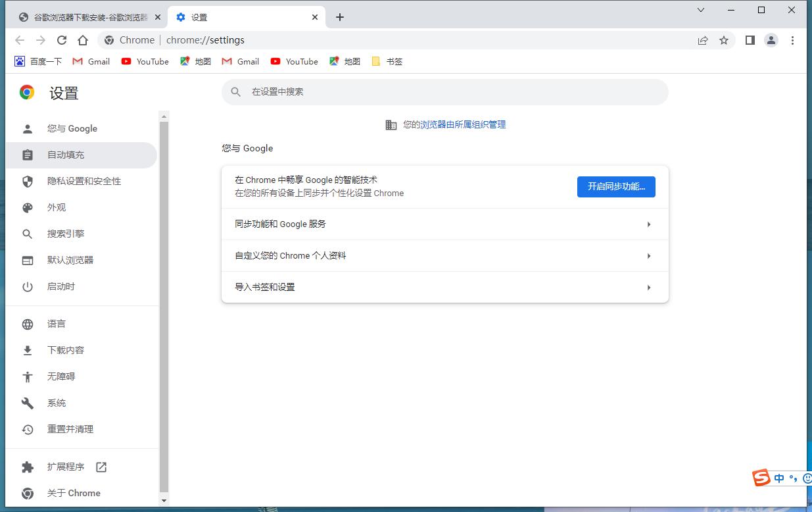Open the 无障碍 accessibility section
This screenshot has width=812, height=512.
point(60,376)
